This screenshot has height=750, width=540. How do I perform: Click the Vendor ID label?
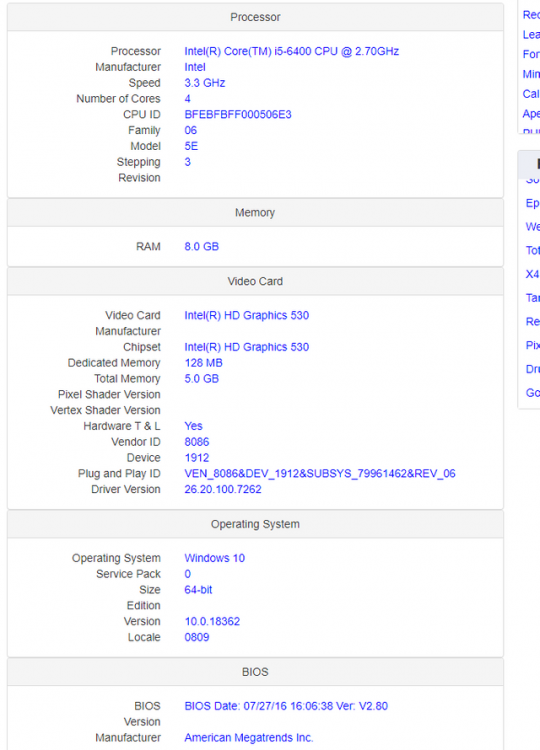pos(136,441)
